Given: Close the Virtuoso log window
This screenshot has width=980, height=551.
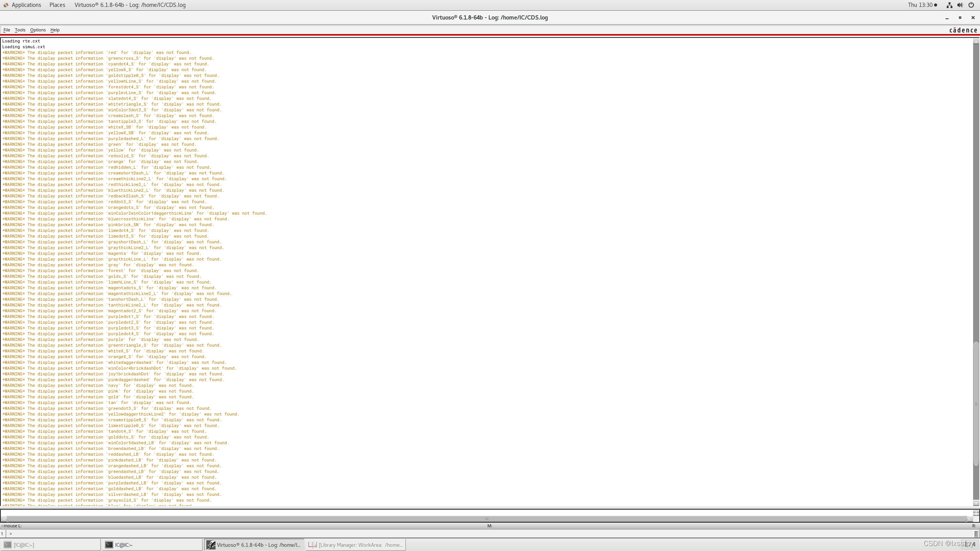Looking at the screenshot, I should pos(973,18).
